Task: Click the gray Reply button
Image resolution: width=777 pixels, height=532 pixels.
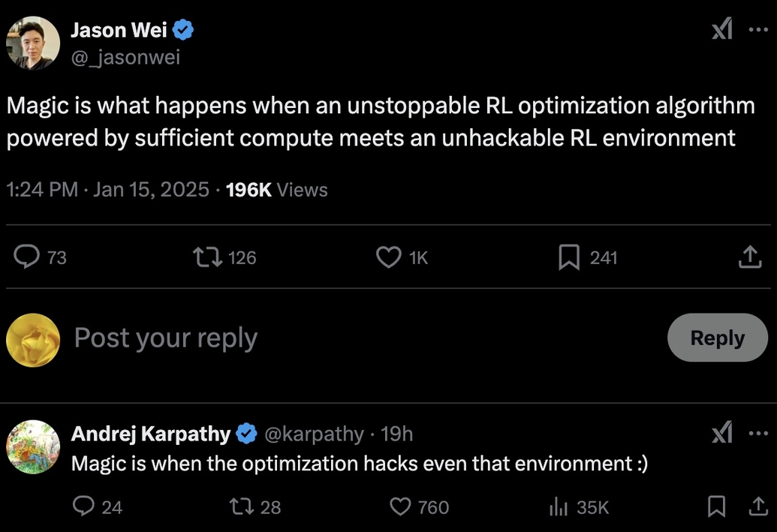Action: [718, 338]
